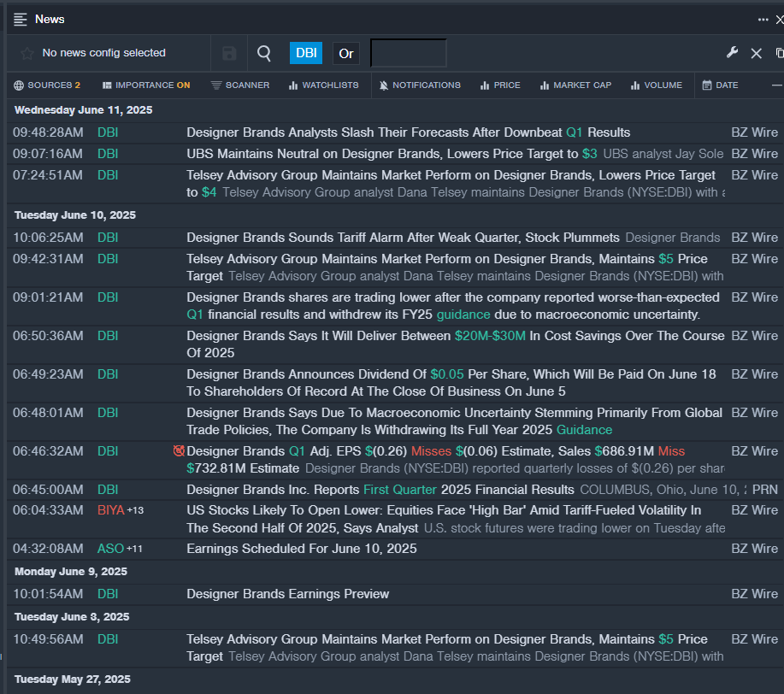Open the Watchlists filter
The height and width of the screenshot is (694, 784).
[x=323, y=85]
